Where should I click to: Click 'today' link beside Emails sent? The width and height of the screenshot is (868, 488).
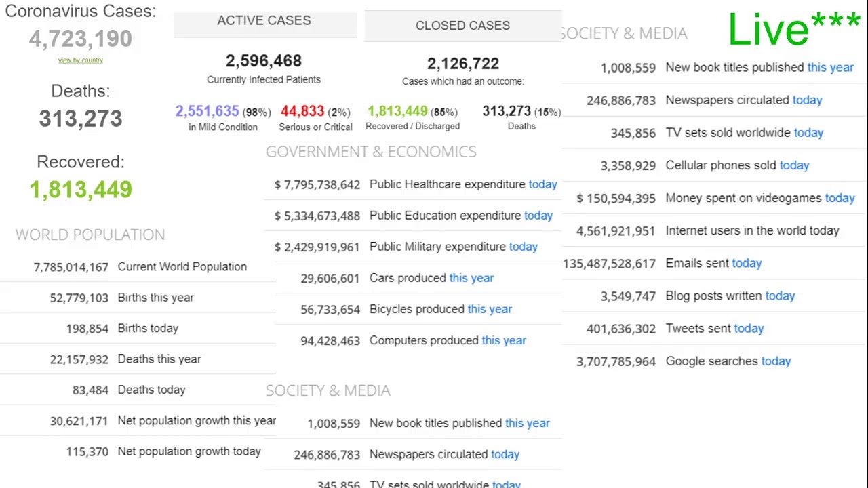click(747, 263)
